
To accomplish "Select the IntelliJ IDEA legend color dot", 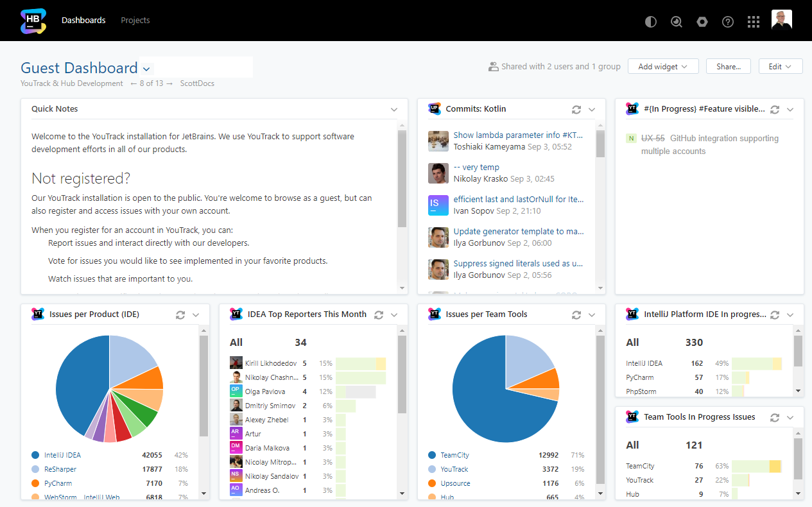I will (35, 455).
